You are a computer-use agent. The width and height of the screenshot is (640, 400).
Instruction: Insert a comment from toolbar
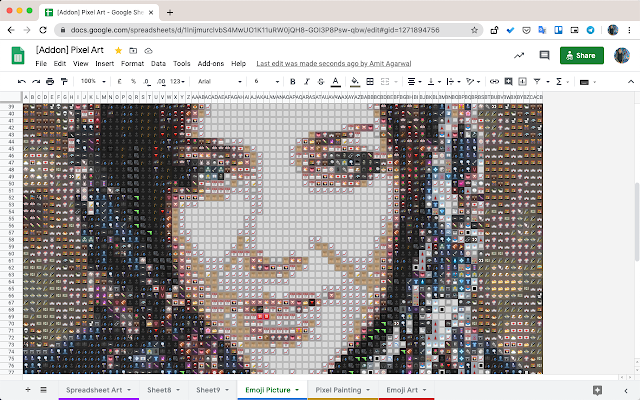tap(508, 82)
